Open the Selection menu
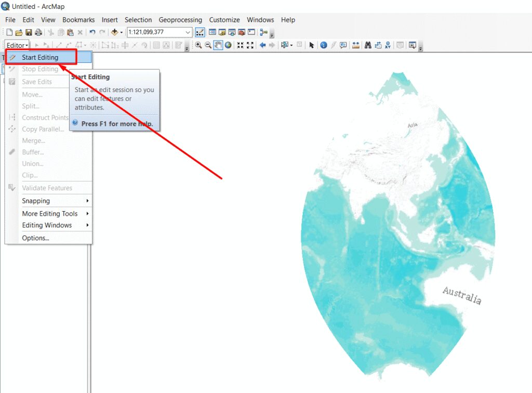The width and height of the screenshot is (532, 393). pos(138,20)
